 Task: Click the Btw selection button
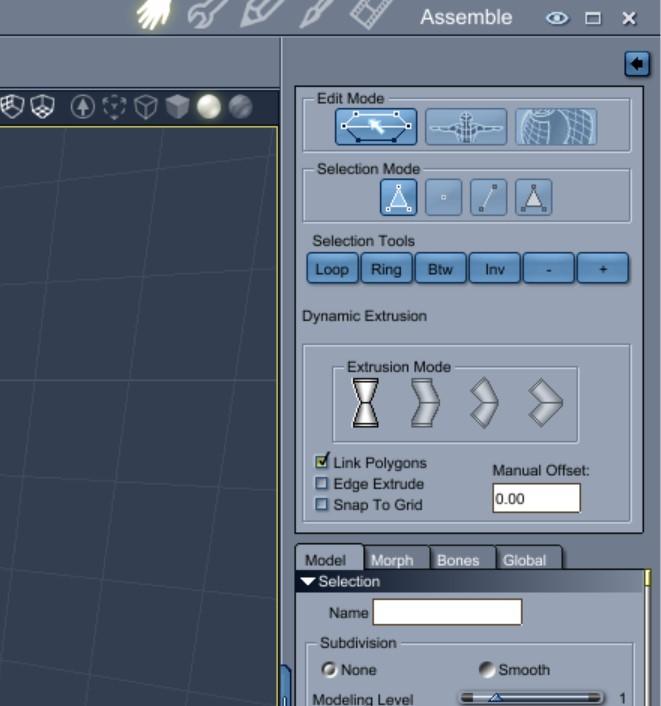click(440, 269)
